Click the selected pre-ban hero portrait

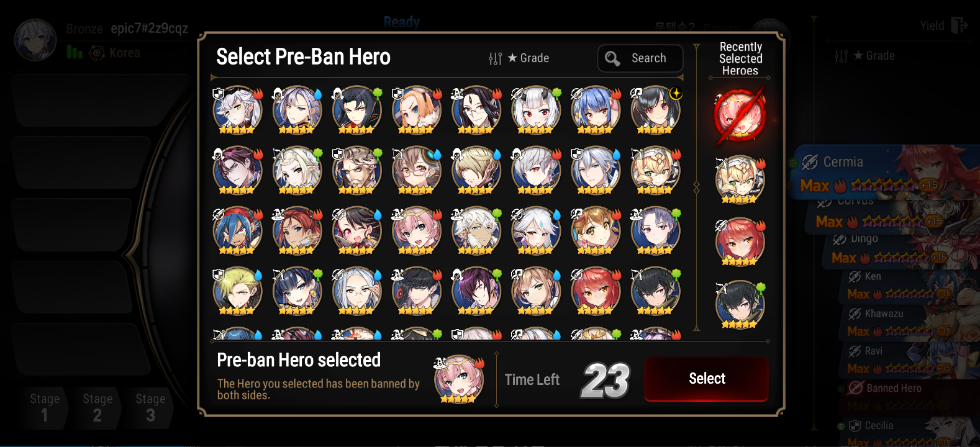(459, 379)
